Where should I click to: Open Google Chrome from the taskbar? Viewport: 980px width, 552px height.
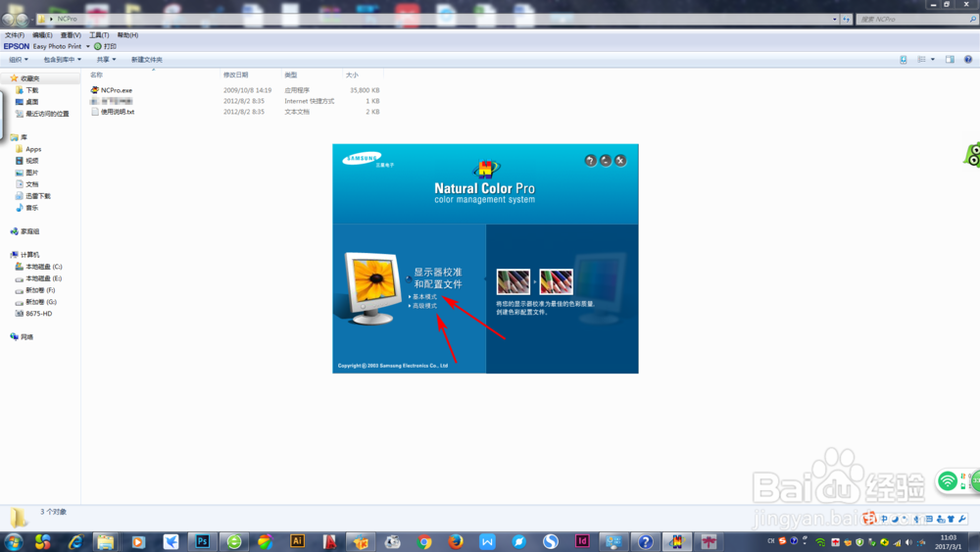point(424,541)
